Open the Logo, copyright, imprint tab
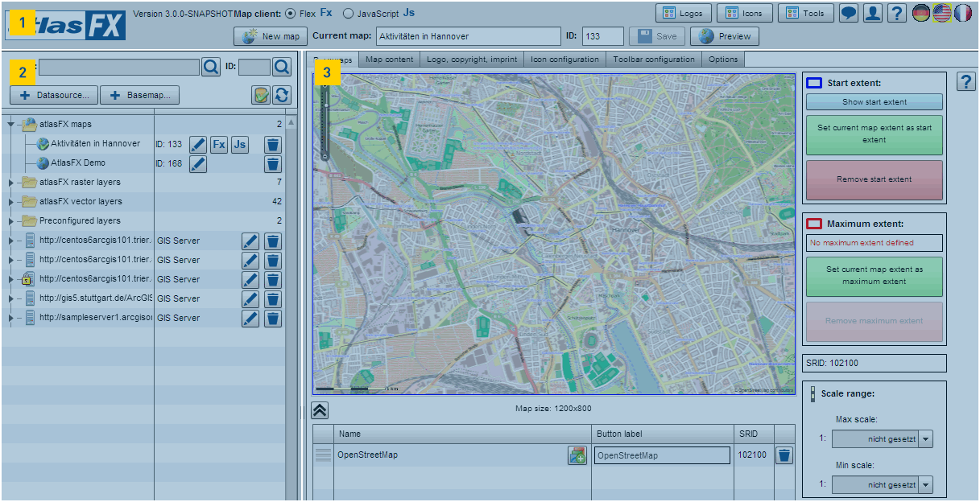This screenshot has width=980, height=502. (472, 60)
